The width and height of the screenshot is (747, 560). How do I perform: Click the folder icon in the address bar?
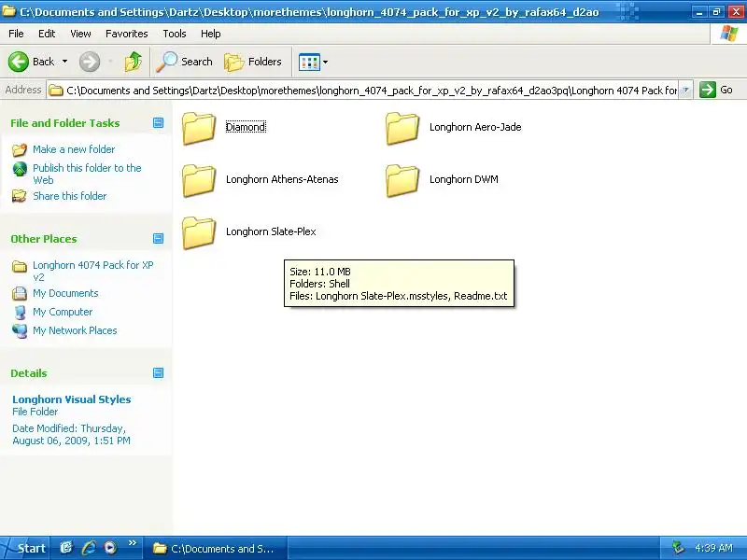pyautogui.click(x=56, y=90)
